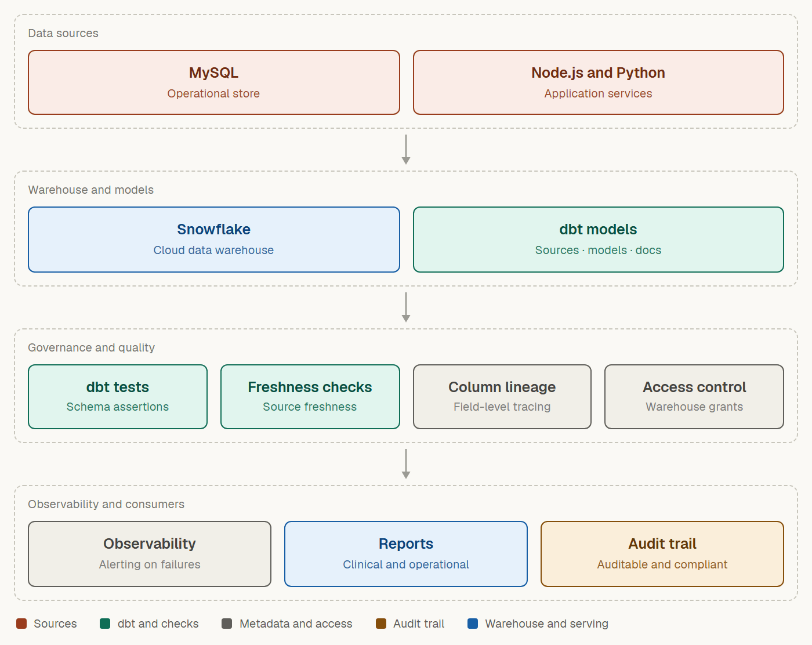Click the 'Sources' legend label text

coord(55,624)
